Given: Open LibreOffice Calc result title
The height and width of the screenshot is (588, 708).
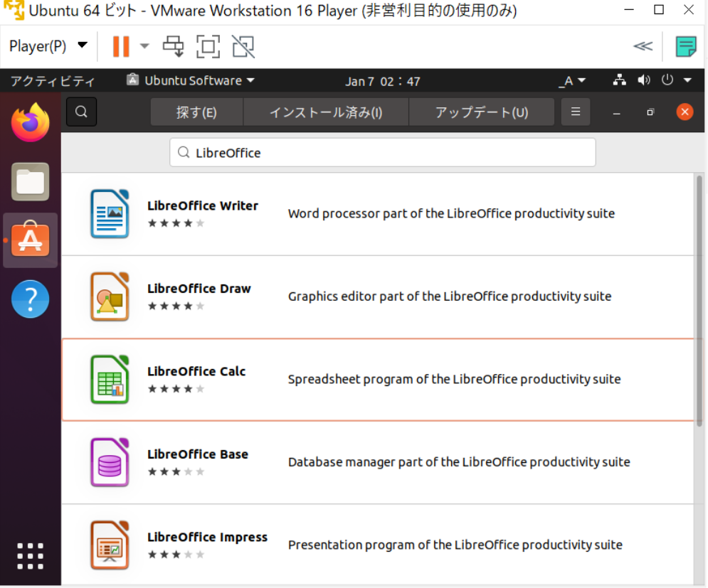Looking at the screenshot, I should click(196, 371).
